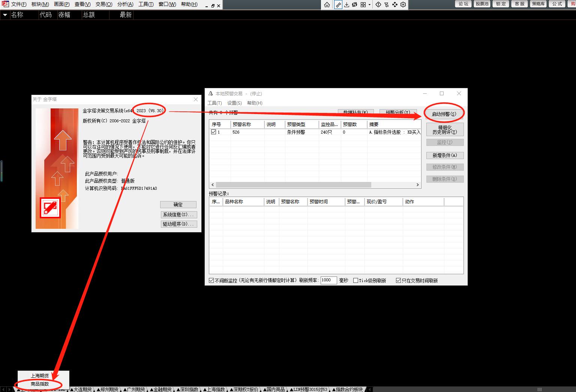This screenshot has width=576, height=392.
Task: Toggle the 不间断监控 checkbox
Action: coord(211,281)
